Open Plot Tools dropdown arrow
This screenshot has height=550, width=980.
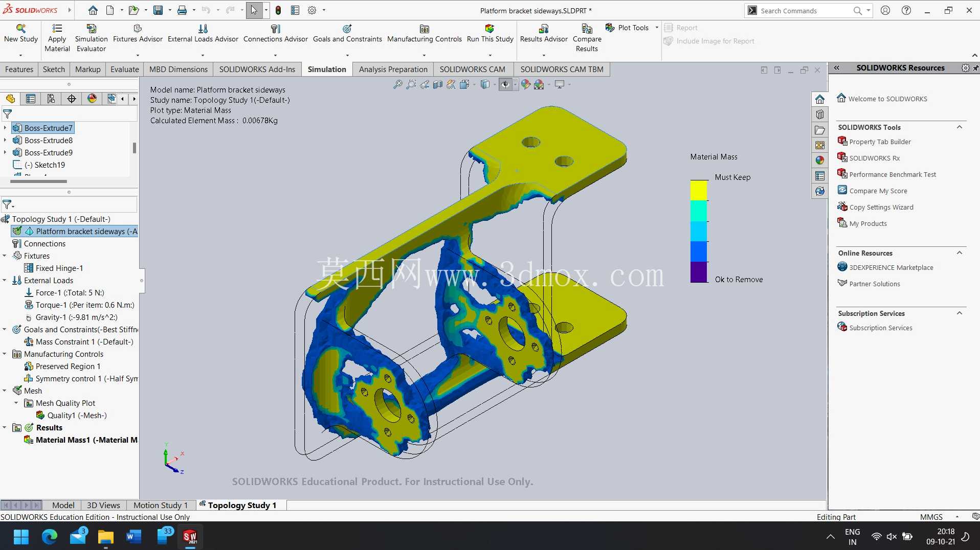(x=657, y=28)
